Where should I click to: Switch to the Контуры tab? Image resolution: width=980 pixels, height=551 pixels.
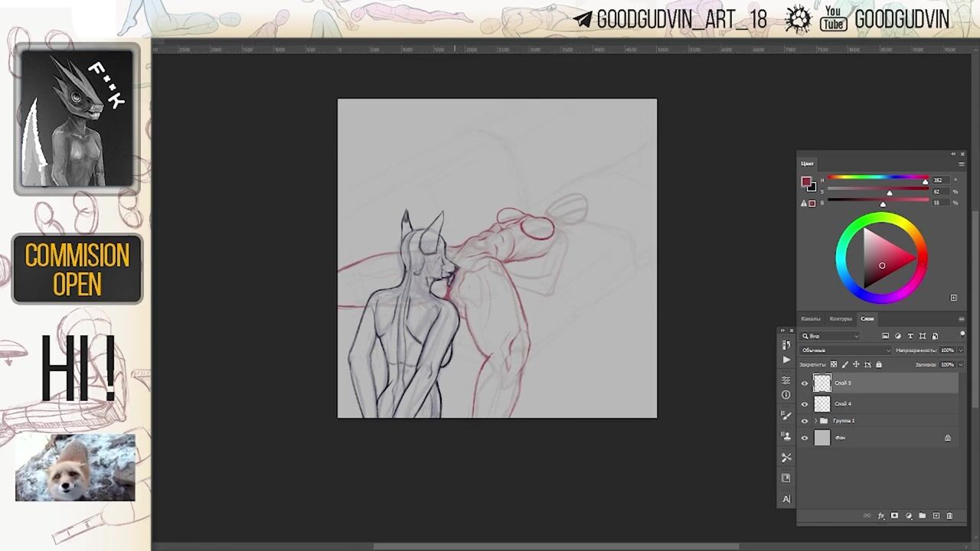[840, 318]
